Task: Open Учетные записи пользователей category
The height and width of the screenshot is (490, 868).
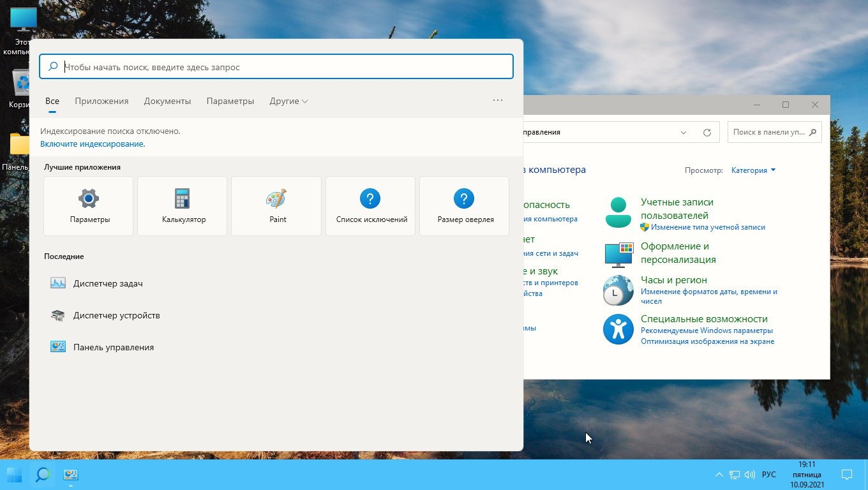Action: (677, 209)
